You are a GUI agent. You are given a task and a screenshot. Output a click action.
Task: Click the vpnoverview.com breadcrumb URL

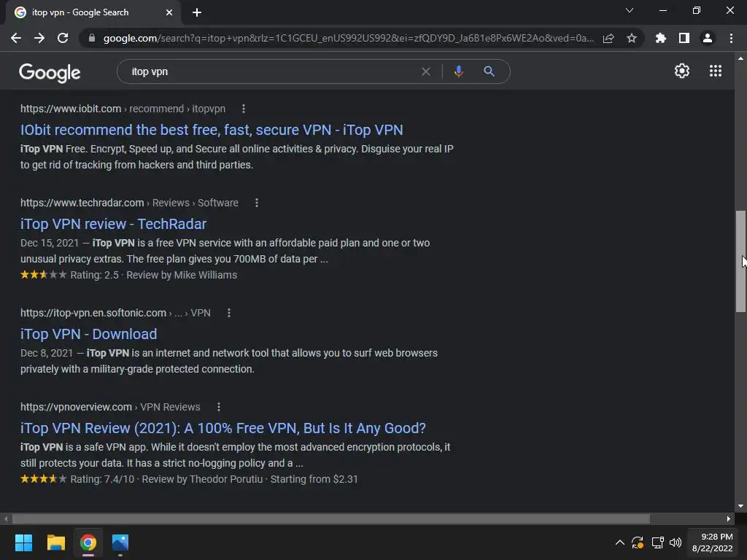(110, 407)
